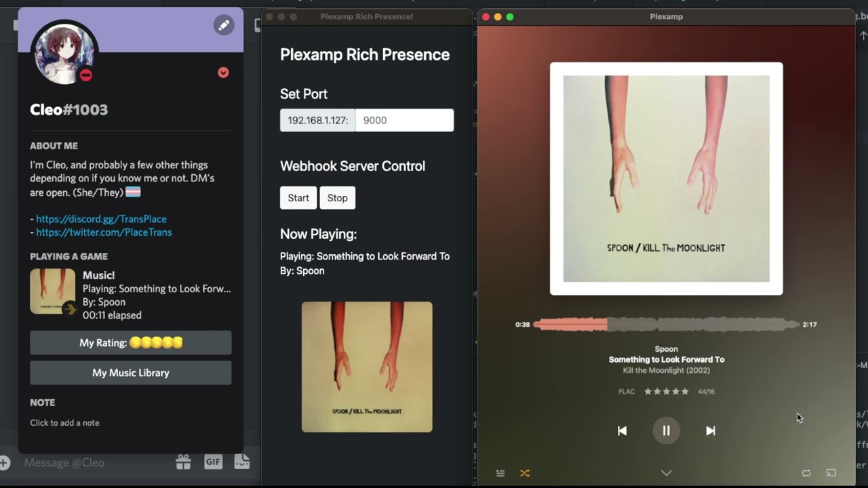The height and width of the screenshot is (488, 868).
Task: Open Discord's gift picker
Action: tap(183, 462)
